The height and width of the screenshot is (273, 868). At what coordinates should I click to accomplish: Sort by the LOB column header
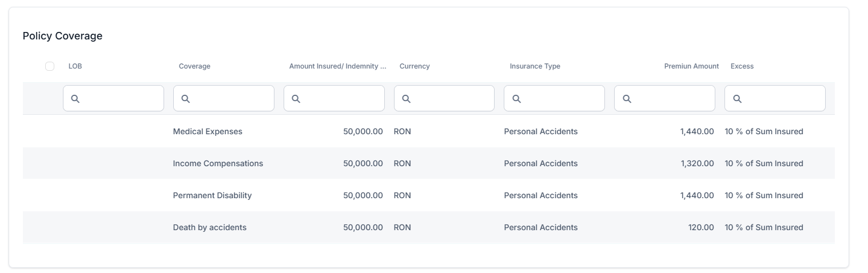[75, 66]
